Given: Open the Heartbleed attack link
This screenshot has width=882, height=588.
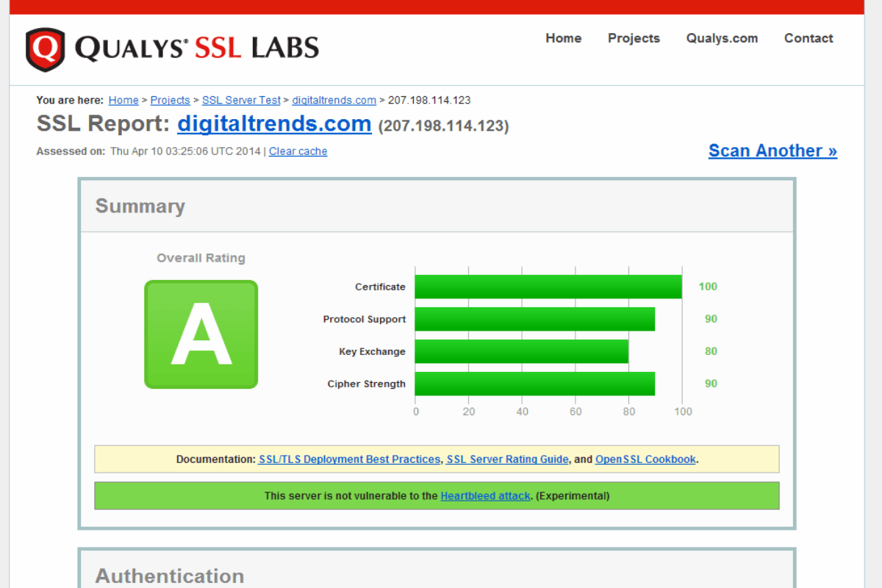Looking at the screenshot, I should pyautogui.click(x=485, y=495).
